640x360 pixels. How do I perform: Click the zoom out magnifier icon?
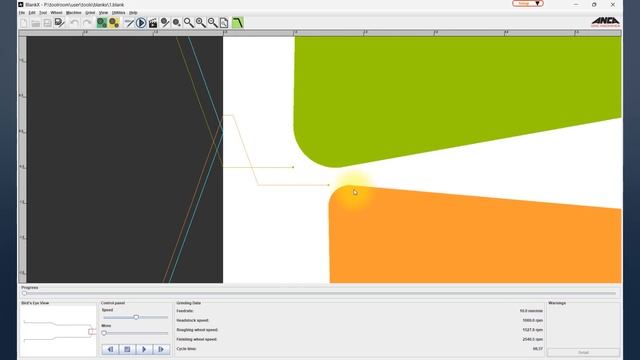212,23
